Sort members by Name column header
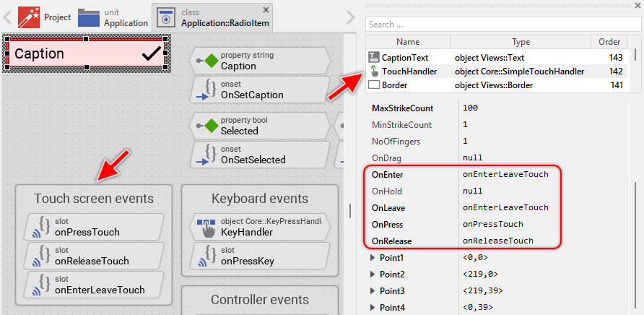Image resolution: width=644 pixels, height=315 pixels. point(408,42)
